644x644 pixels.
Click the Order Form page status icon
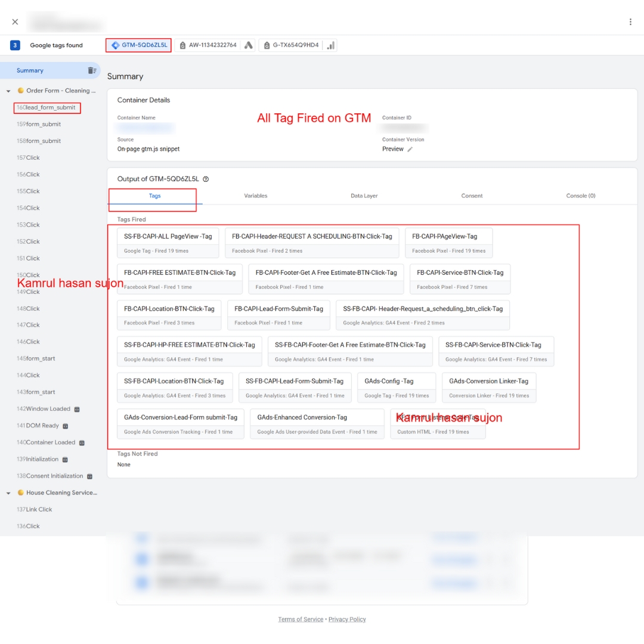coord(20,91)
